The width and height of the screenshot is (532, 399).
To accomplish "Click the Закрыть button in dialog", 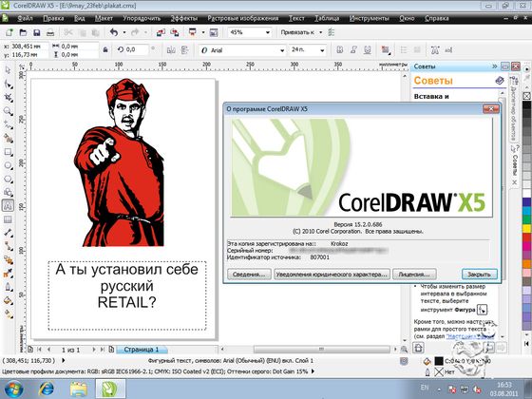I will click(x=479, y=275).
